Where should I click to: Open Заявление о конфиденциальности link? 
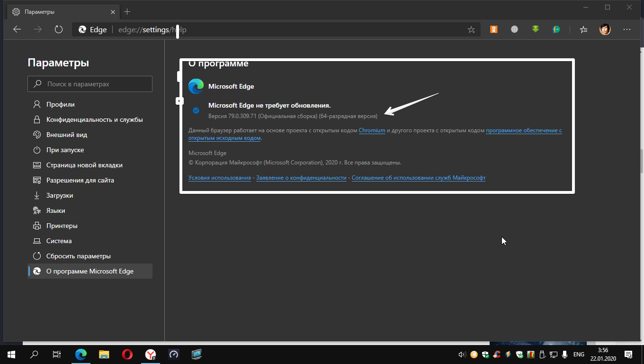(x=301, y=178)
